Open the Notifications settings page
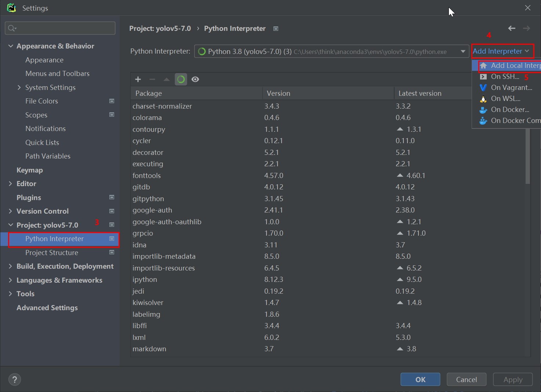The image size is (541, 392). [46, 128]
